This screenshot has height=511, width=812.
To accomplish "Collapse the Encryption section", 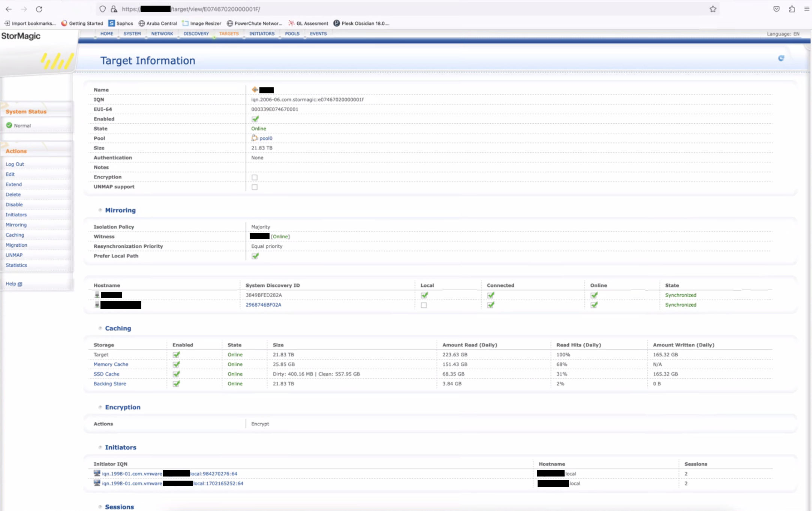I will (100, 407).
